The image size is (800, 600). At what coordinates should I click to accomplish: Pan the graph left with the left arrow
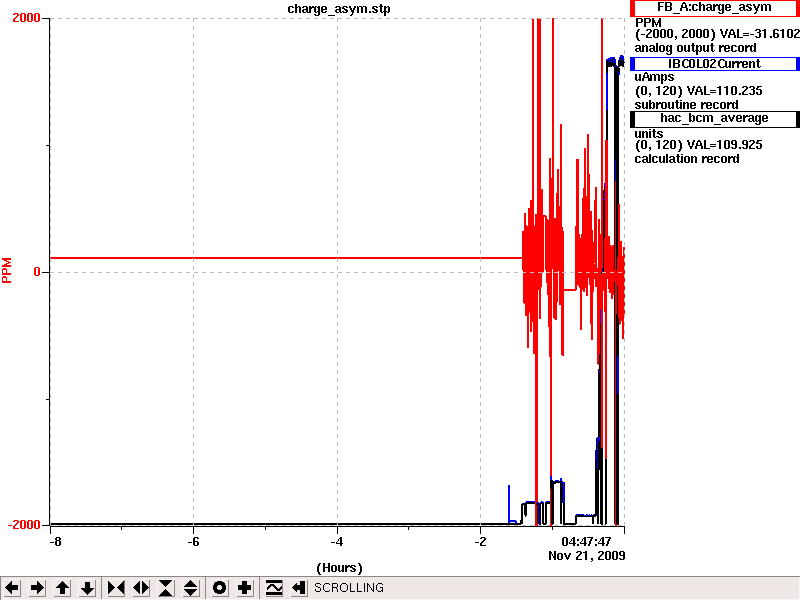pos(12,588)
